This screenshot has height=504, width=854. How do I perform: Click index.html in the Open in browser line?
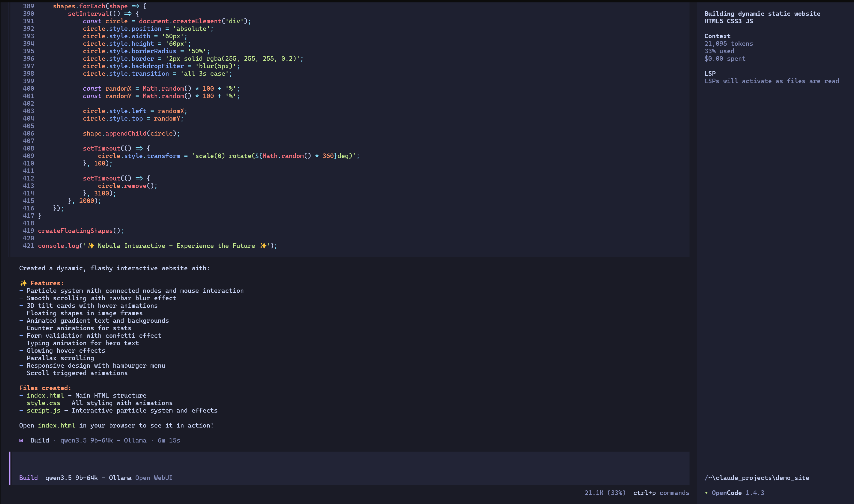coord(57,425)
